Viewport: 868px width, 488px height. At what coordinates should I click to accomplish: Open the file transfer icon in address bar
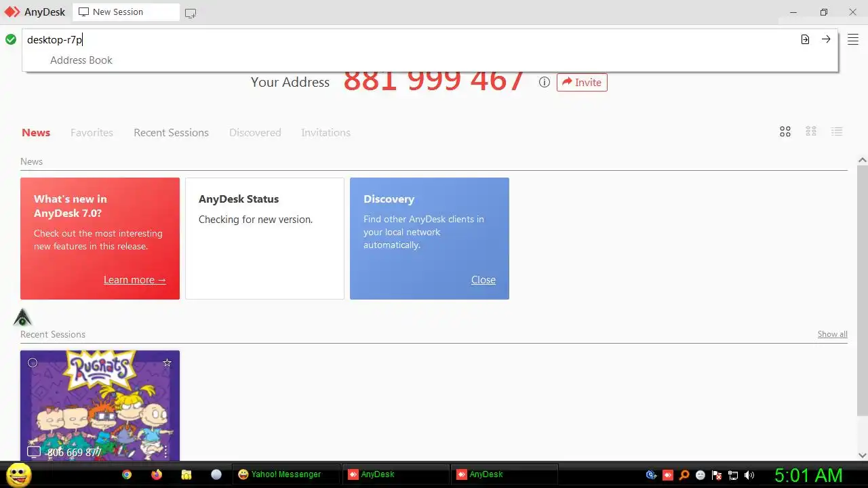point(805,39)
